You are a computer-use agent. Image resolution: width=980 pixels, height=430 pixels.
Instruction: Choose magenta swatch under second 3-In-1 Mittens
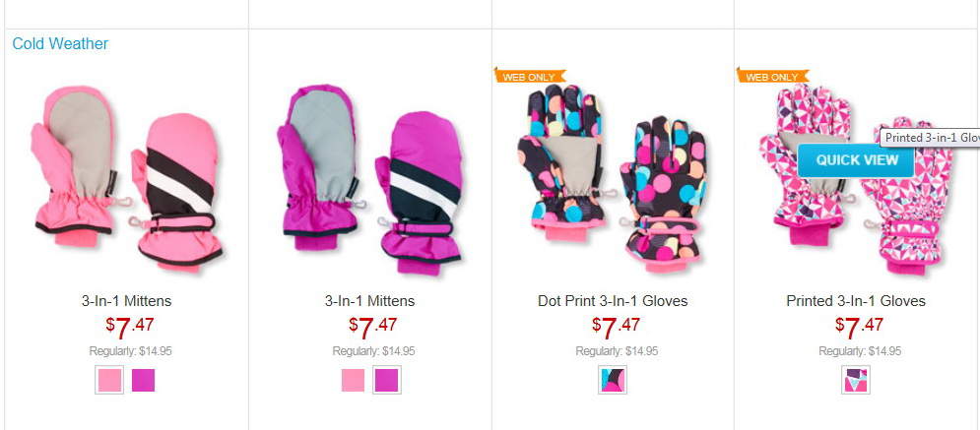click(x=386, y=380)
